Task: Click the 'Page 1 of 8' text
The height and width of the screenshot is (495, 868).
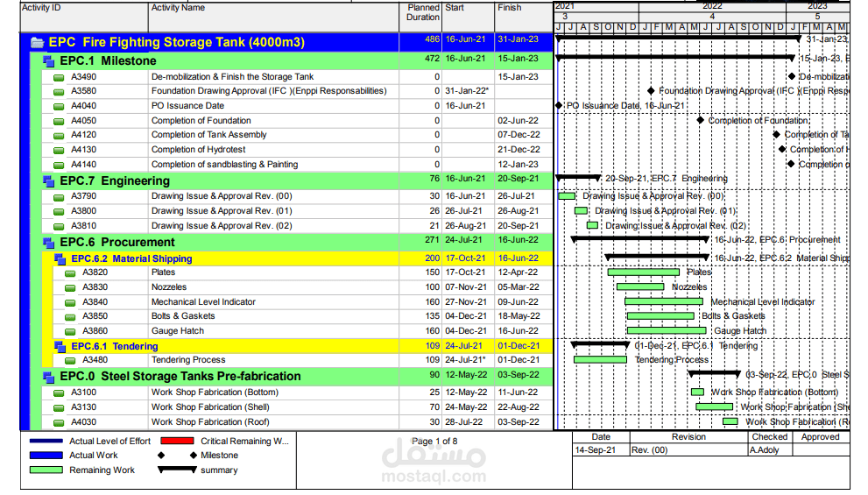Action: 434,442
